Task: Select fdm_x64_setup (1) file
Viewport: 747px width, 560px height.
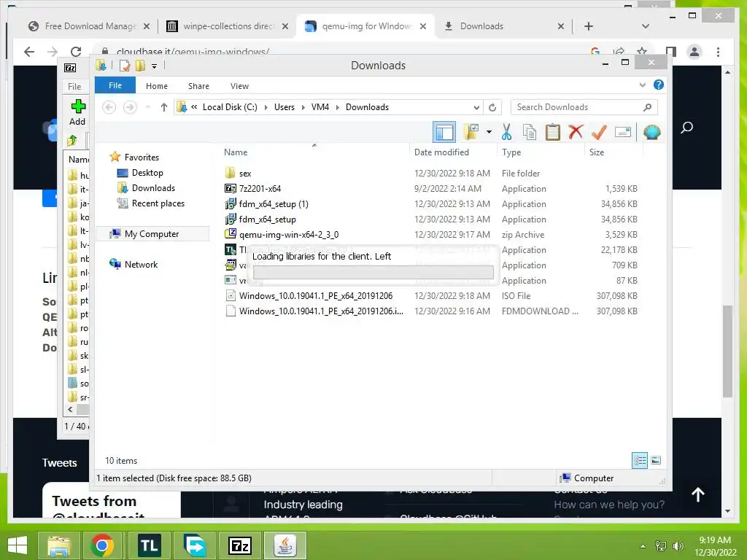Action: click(431, 204)
